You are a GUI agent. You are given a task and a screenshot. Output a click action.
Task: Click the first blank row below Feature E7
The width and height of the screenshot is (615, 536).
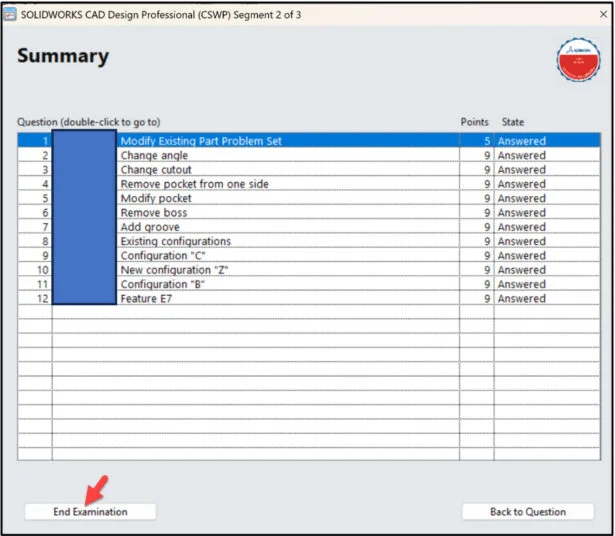(x=250, y=313)
